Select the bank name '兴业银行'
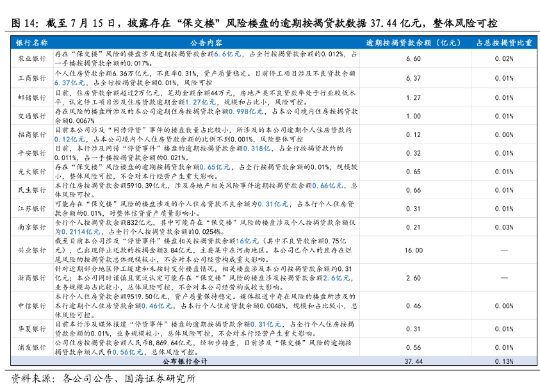This screenshot has height=392, width=540. click(x=32, y=250)
